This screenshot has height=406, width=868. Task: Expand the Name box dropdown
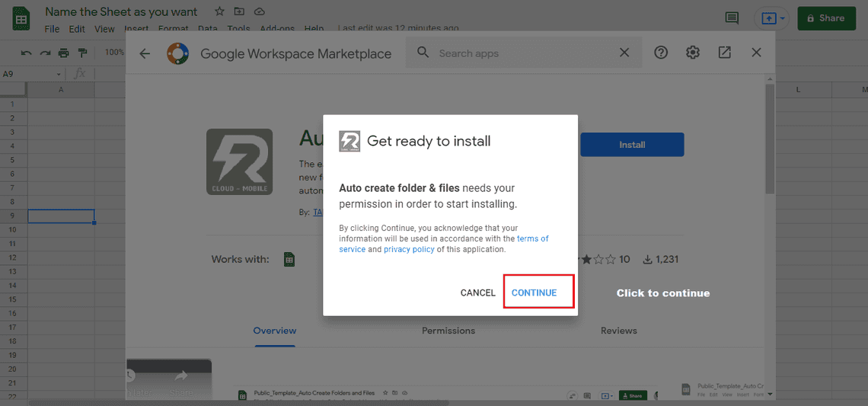coord(59,74)
